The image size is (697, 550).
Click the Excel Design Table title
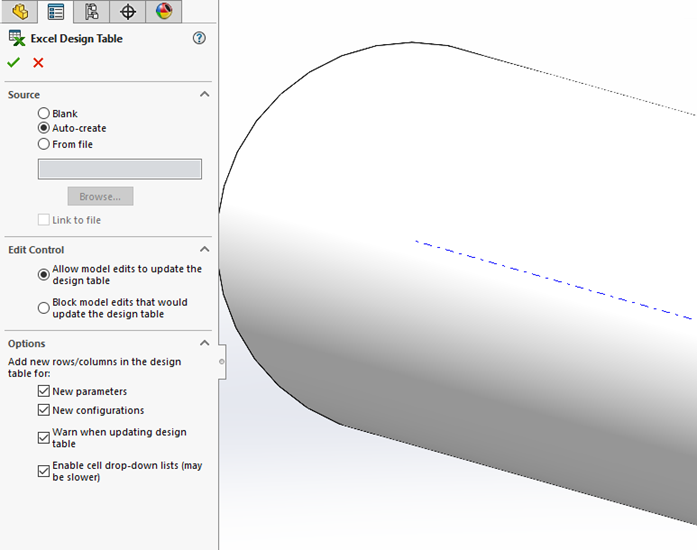(76, 39)
